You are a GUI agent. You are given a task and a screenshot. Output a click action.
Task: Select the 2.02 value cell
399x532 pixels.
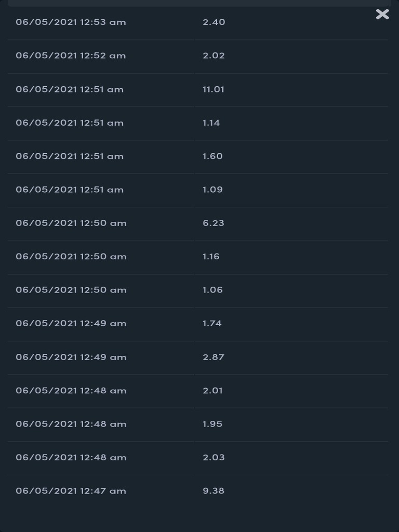(214, 56)
